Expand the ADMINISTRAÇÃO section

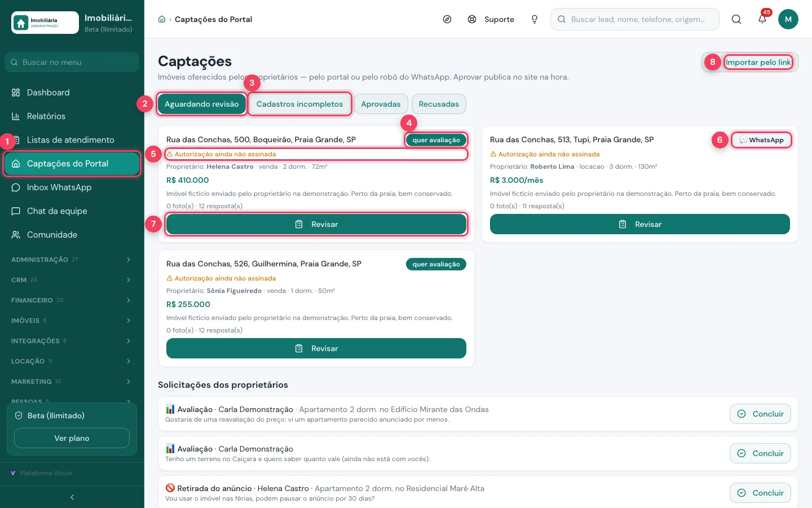(72, 260)
